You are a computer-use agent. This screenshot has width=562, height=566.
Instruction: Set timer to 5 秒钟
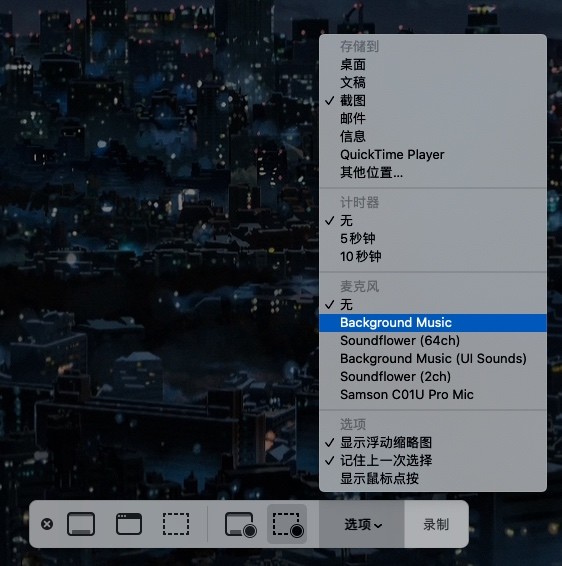click(x=433, y=239)
